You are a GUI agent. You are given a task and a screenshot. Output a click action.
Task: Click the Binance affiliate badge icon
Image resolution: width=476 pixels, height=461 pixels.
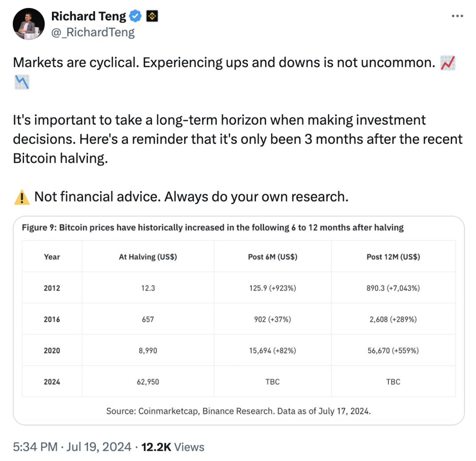pos(152,16)
